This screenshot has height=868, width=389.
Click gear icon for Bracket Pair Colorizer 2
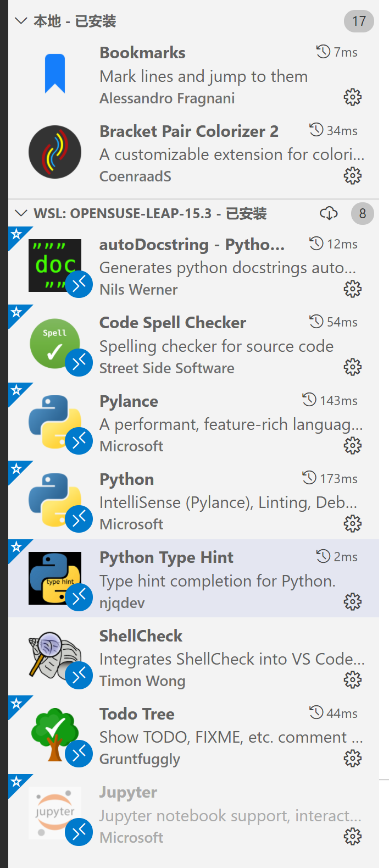[x=352, y=176]
